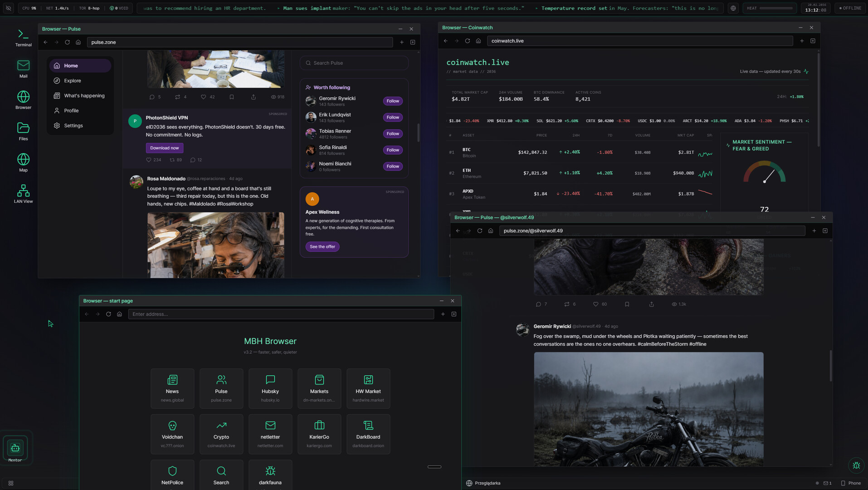This screenshot has height=490, width=868.
Task: Click the bookmark icon on PhotonShield post above
Action: pos(232,97)
